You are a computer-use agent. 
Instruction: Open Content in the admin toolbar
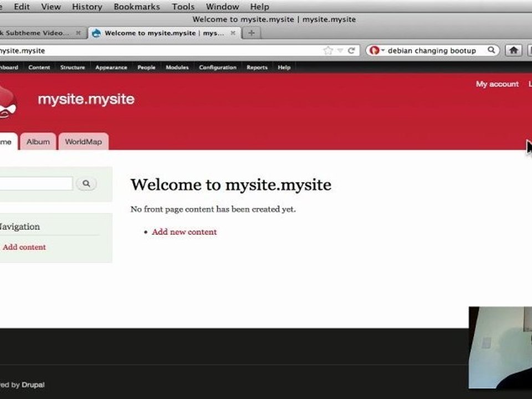pos(39,67)
